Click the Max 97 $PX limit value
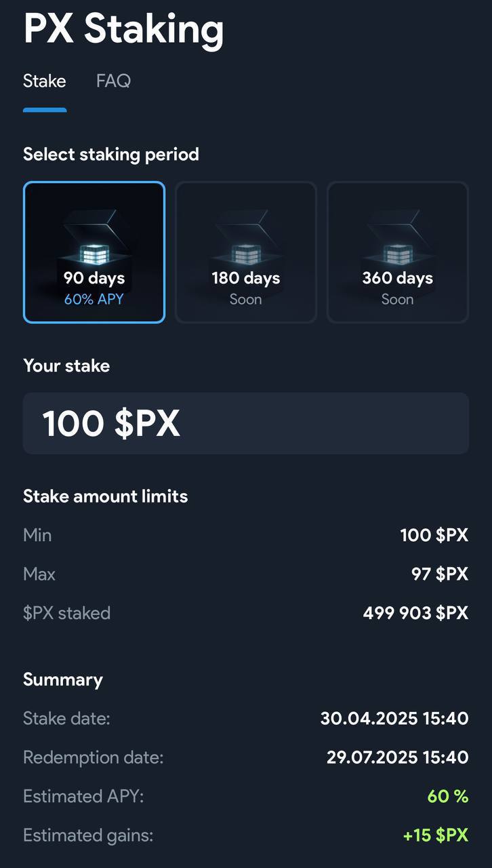The height and width of the screenshot is (868, 492). (x=440, y=574)
